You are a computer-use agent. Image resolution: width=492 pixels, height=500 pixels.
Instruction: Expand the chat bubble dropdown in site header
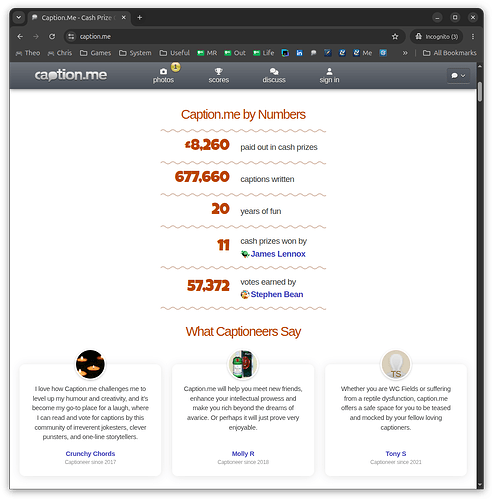tap(458, 76)
